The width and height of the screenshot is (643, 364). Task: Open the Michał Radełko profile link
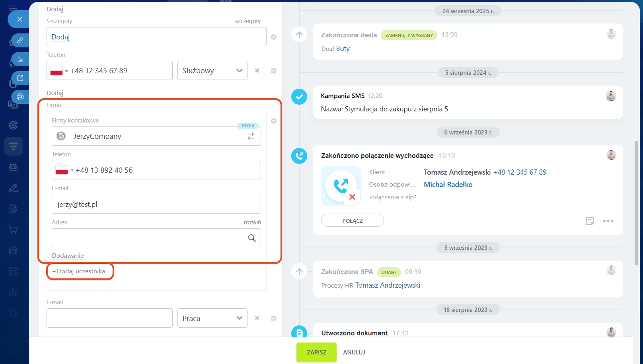pos(448,185)
